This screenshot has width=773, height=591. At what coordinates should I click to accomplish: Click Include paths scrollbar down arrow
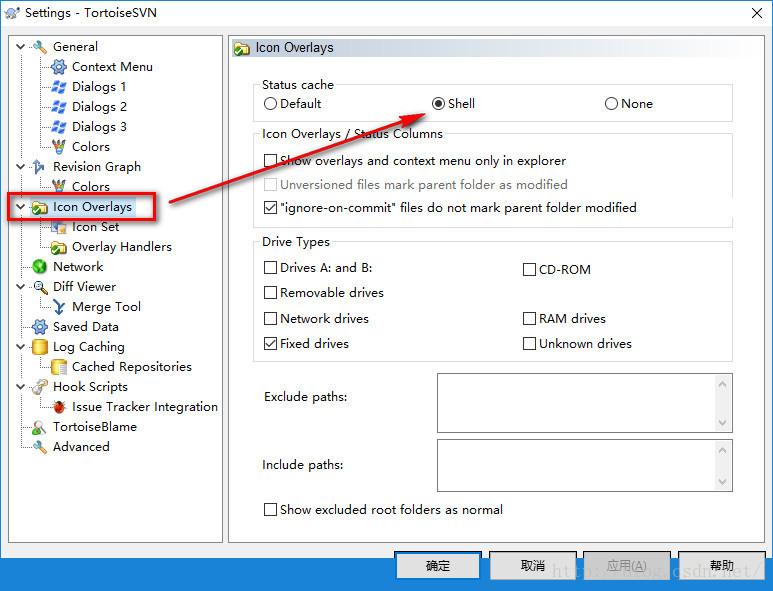click(x=723, y=482)
